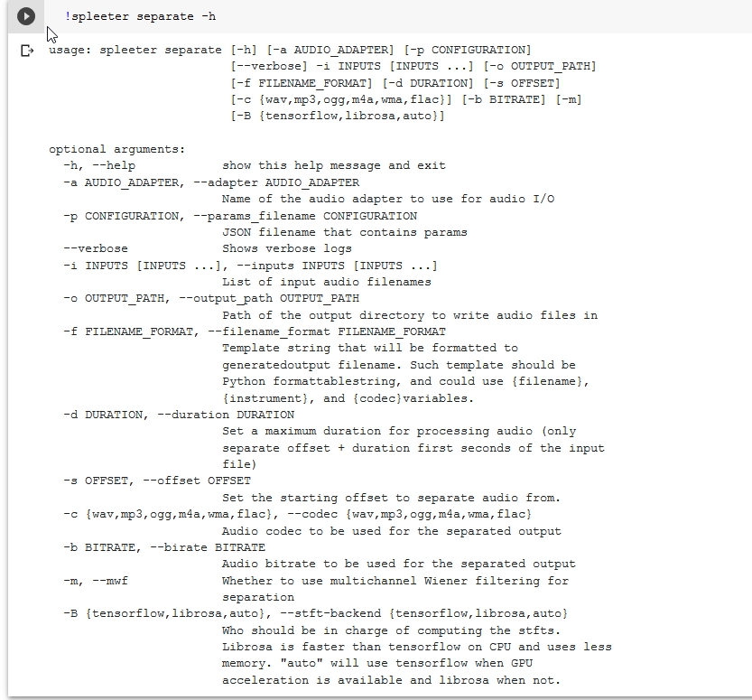Click '--adapter AUDIO_ADAPTER' option in output
Image resolution: width=752 pixels, height=700 pixels.
[276, 182]
